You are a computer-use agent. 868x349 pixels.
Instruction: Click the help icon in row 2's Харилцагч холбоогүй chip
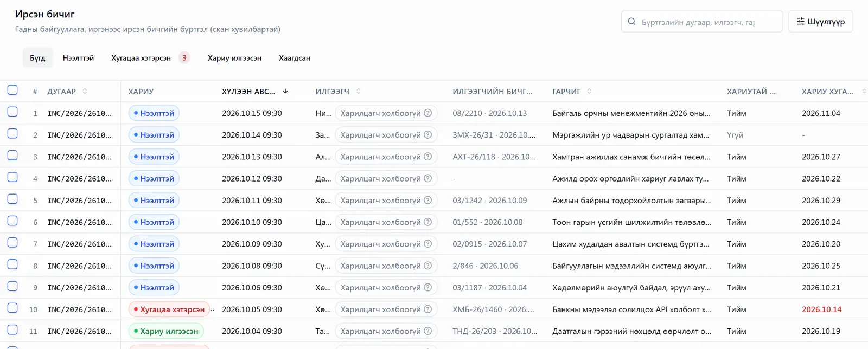428,134
